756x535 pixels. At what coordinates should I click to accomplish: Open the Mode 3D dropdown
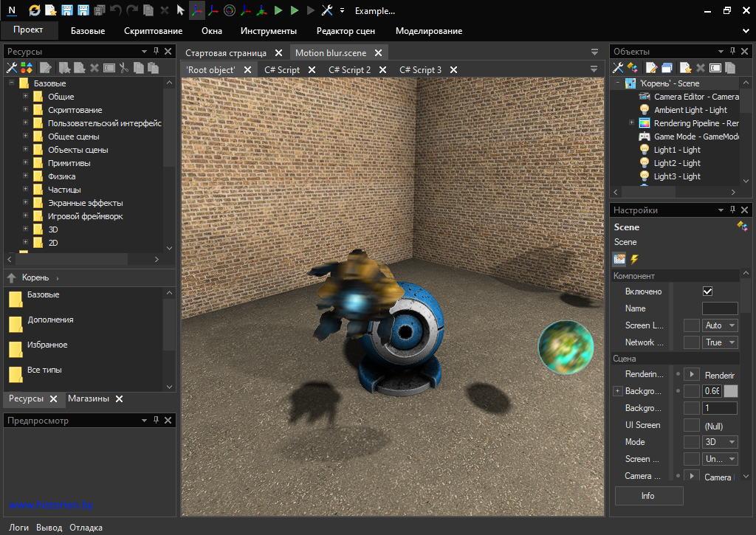(720, 442)
